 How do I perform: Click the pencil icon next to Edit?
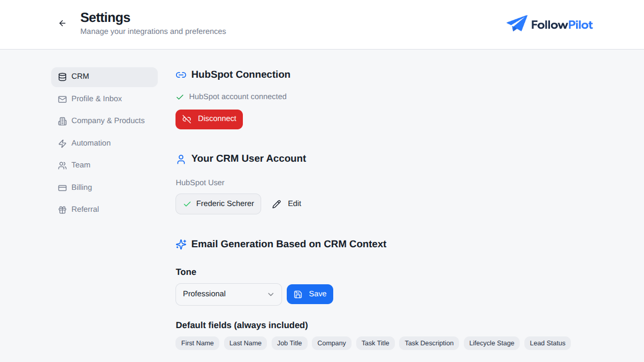(x=277, y=204)
